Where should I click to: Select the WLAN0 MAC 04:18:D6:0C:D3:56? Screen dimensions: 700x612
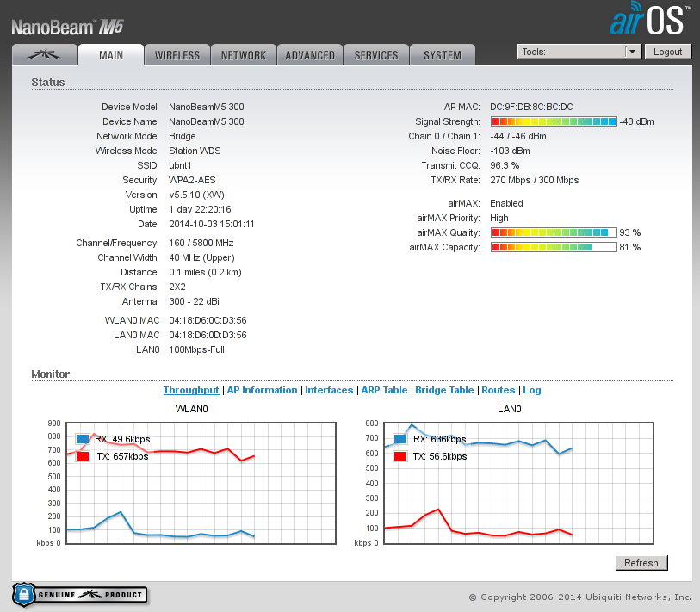[208, 320]
